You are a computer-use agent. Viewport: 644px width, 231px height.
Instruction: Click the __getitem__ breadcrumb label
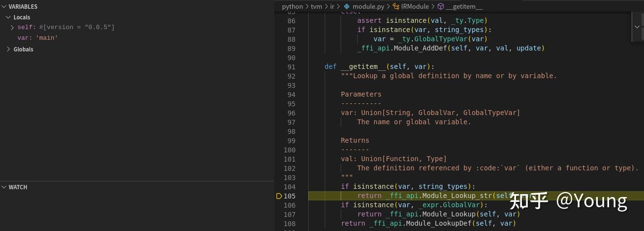tap(464, 7)
